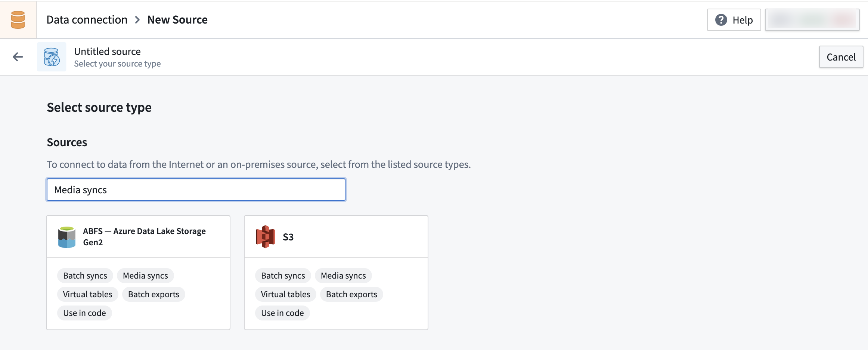The height and width of the screenshot is (350, 868).
Task: Click the breadcrumb chevron separator
Action: pyautogui.click(x=137, y=20)
